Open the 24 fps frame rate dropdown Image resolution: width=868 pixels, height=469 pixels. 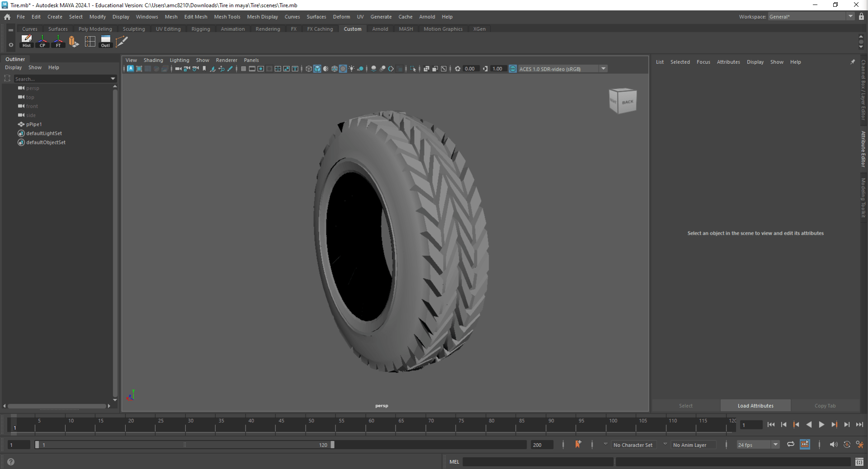(775, 445)
